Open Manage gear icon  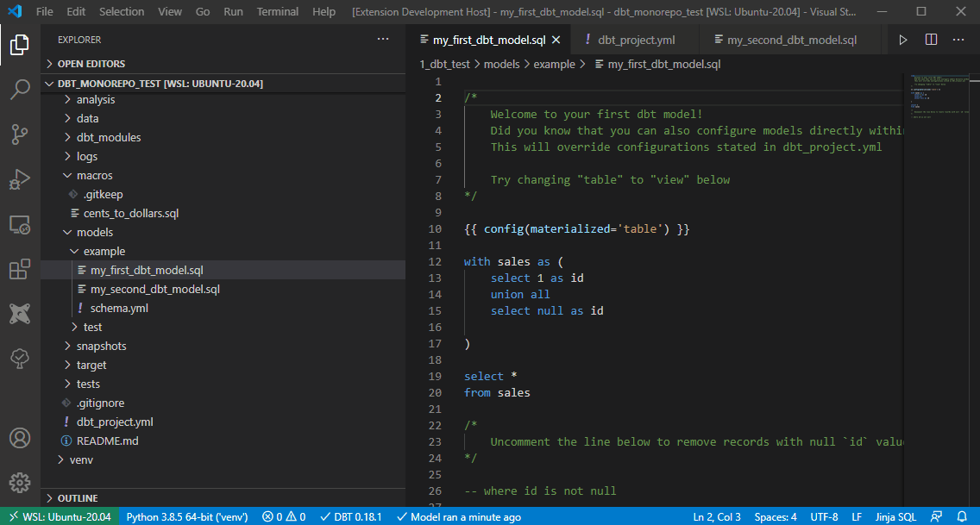(x=19, y=483)
